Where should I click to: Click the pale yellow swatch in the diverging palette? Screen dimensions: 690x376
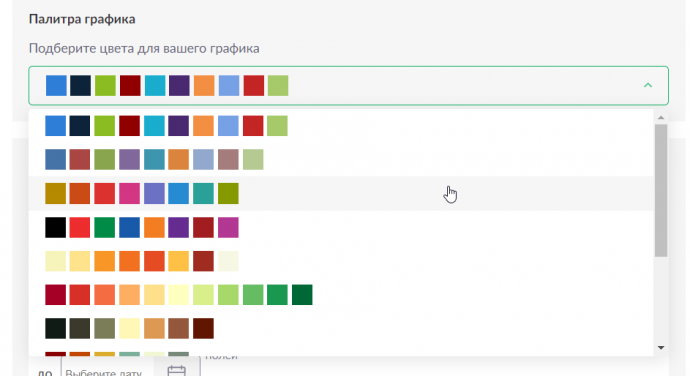click(179, 295)
